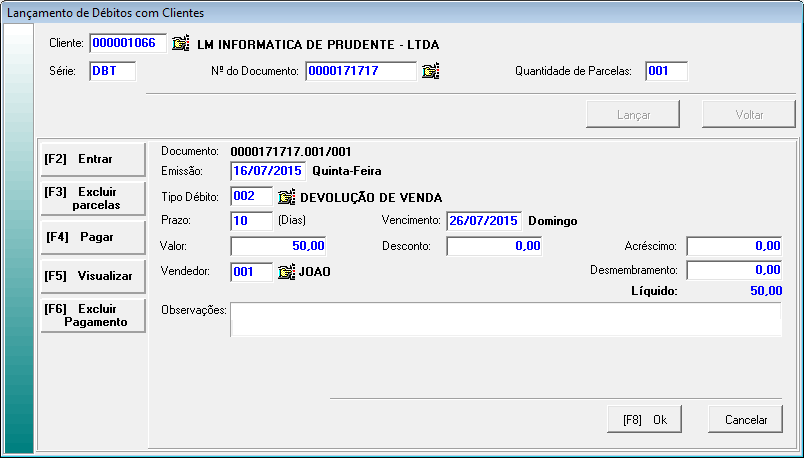This screenshot has height=458, width=804.
Task: Edit the Emissão date field
Action: [268, 171]
